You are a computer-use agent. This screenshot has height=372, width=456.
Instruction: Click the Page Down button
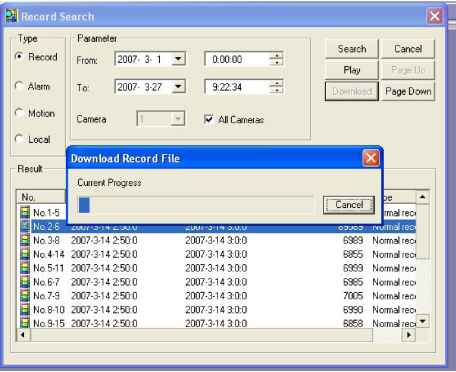(408, 91)
